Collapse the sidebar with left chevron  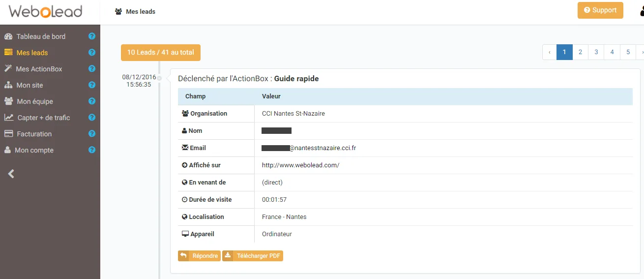[11, 173]
